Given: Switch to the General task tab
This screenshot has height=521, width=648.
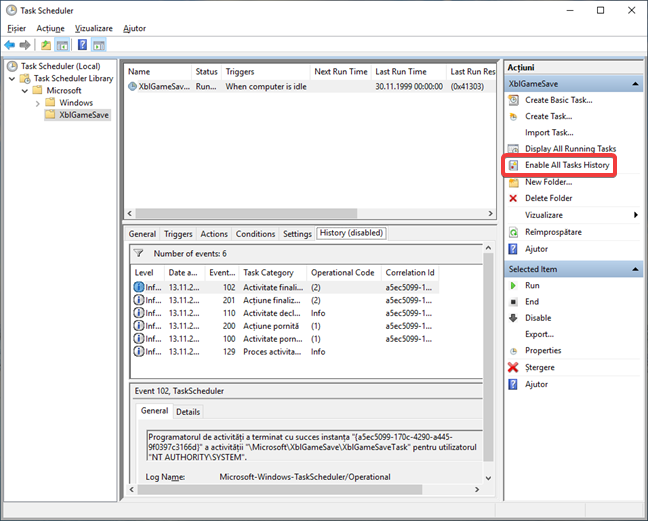Looking at the screenshot, I should [x=142, y=234].
